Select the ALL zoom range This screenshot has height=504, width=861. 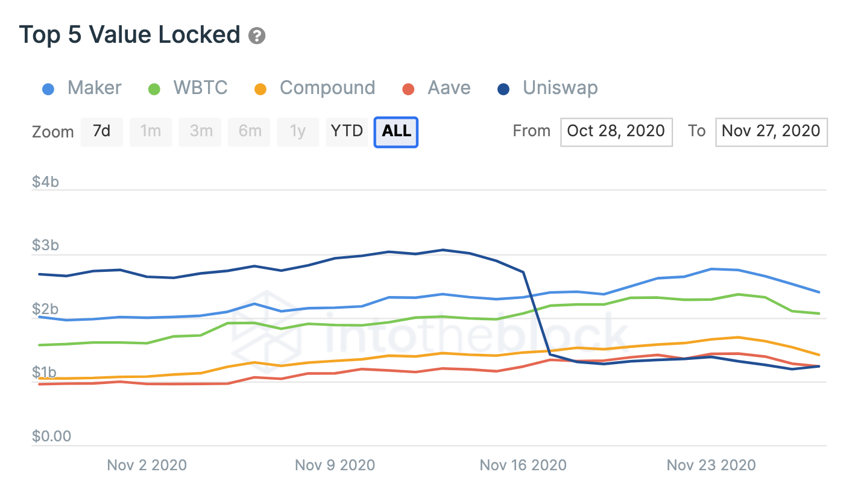pos(396,131)
